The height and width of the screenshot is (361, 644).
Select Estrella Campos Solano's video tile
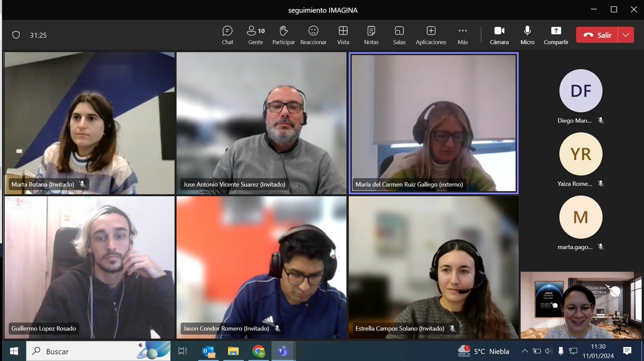tap(434, 267)
